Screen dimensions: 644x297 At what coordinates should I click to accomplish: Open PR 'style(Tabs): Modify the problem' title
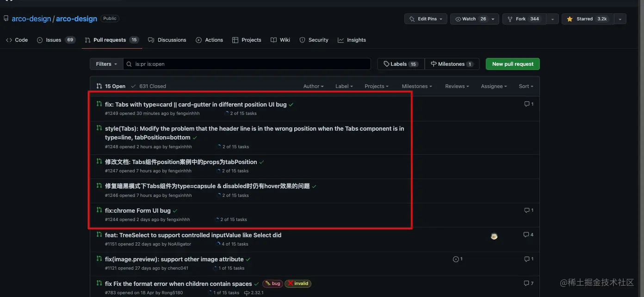[x=254, y=133]
